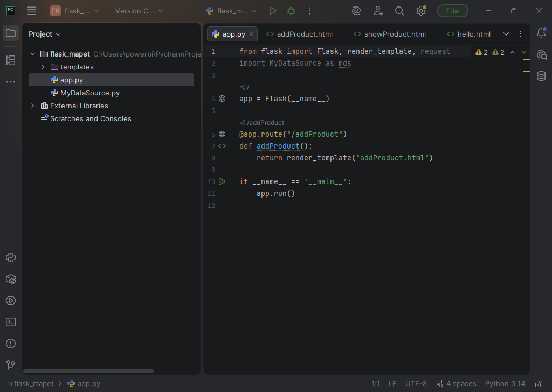Open the Version Control dropdown
The image size is (552, 392).
tap(139, 11)
